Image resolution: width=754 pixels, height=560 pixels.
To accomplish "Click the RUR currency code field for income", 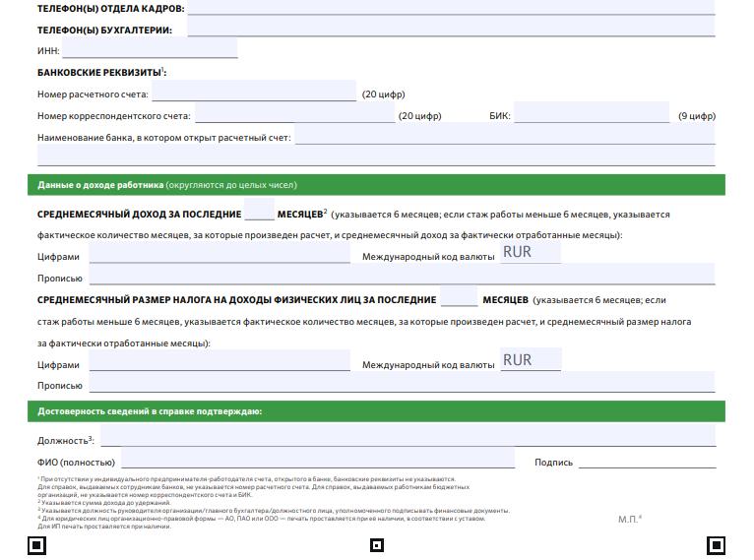I will click(531, 253).
